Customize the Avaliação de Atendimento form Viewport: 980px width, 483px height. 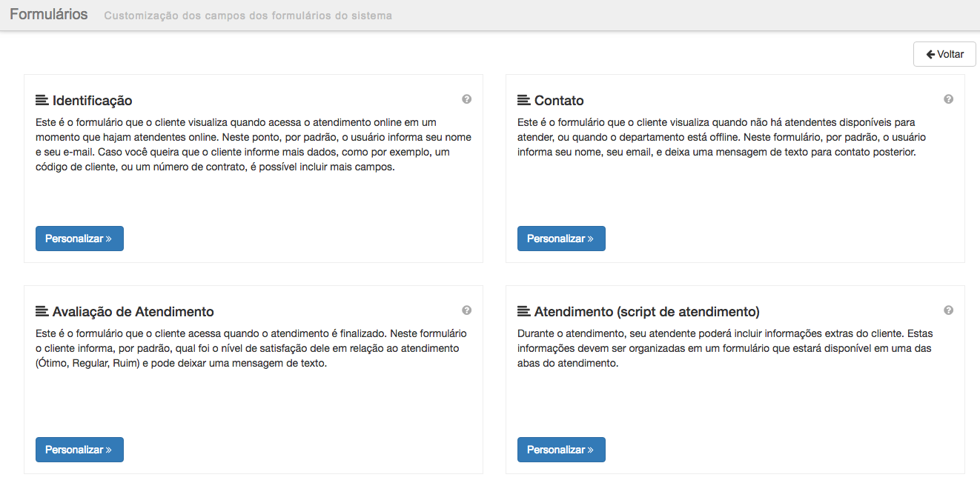(79, 450)
